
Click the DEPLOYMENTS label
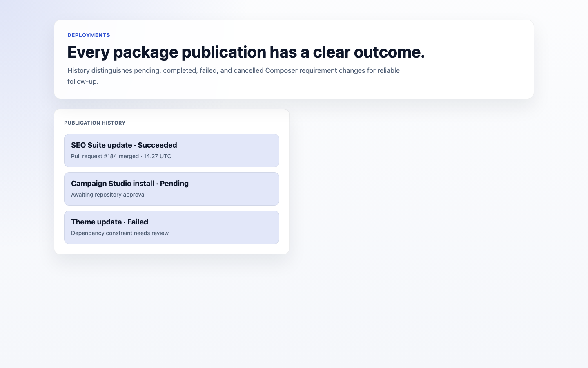[89, 35]
